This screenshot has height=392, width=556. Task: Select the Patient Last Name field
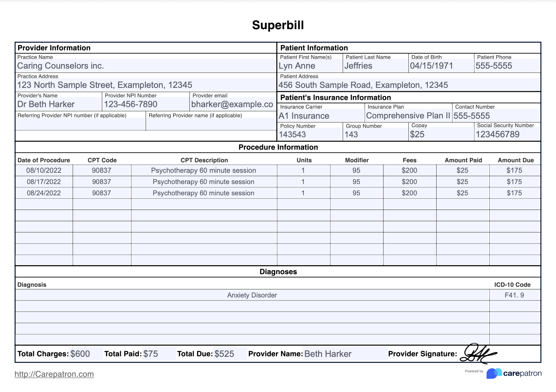[375, 66]
